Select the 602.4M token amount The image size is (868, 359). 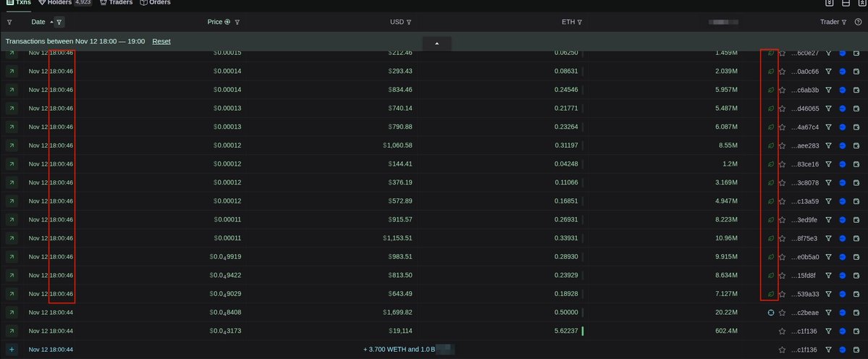(x=726, y=331)
